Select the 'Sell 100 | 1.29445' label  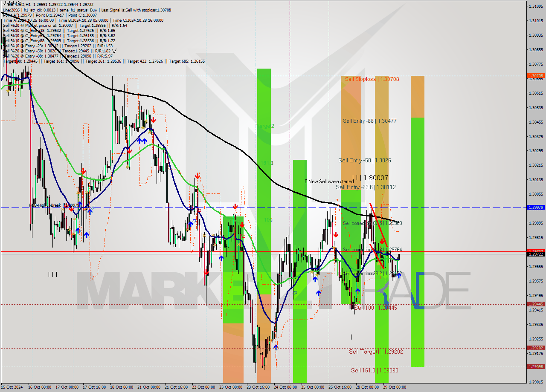tap(376, 308)
